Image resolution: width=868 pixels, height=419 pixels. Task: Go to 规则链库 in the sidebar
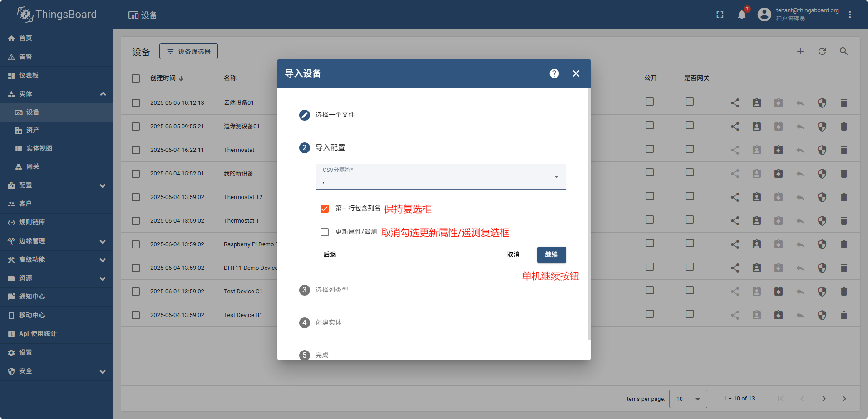(32, 222)
